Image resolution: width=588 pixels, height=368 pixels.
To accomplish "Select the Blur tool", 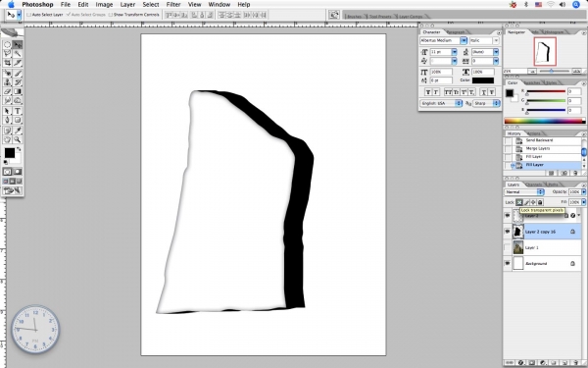I will pos(7,100).
